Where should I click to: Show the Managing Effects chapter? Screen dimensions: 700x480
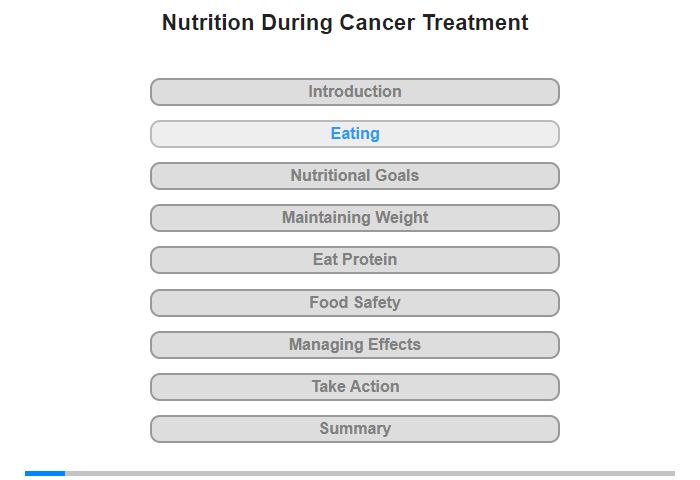click(x=354, y=345)
